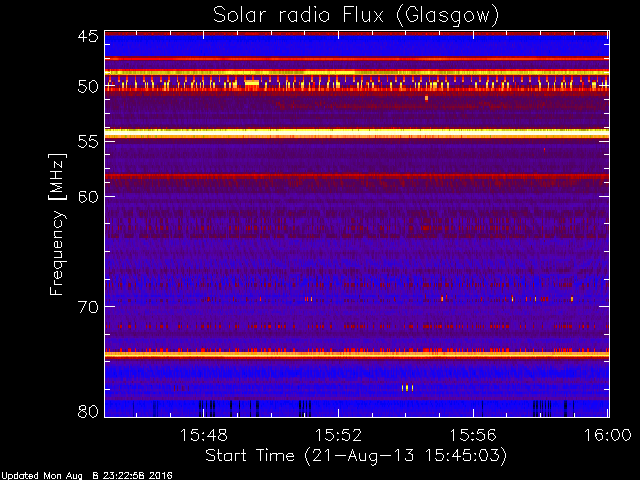This screenshot has height=480, width=640.
Task: Click the x-axis label "Start Time (21-Aug-13 15:45:03)"
Action: click(x=356, y=456)
